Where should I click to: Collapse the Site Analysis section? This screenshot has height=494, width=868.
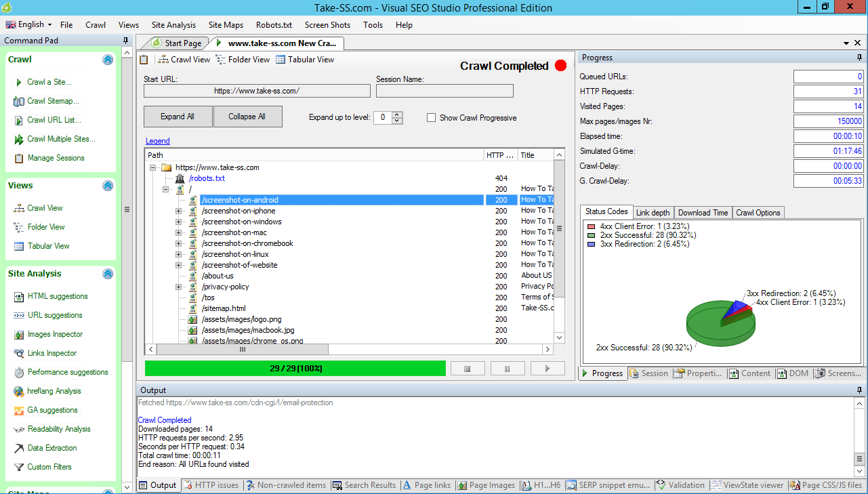coord(108,274)
